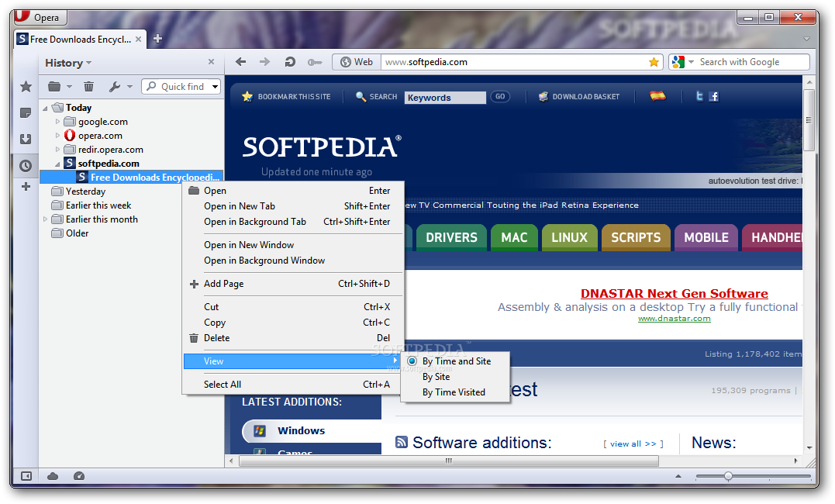Screen dimensions: 835x504
Task: Click the Opera Turbo speedometer icon
Action: 79,476
